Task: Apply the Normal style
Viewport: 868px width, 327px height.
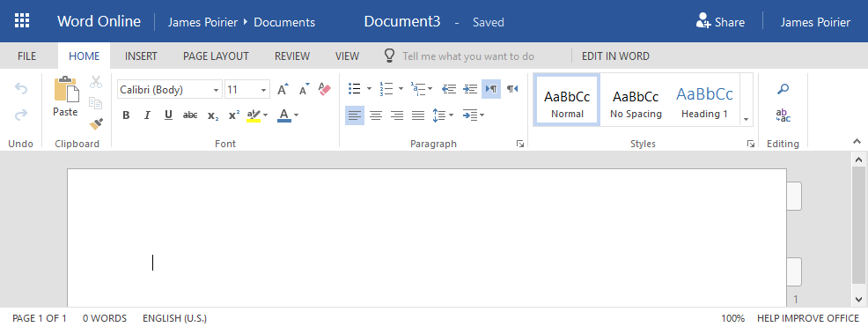Action: pos(567,100)
